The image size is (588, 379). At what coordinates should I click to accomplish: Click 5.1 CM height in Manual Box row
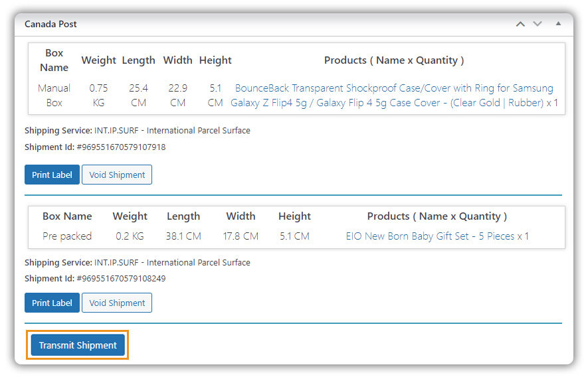tap(215, 95)
